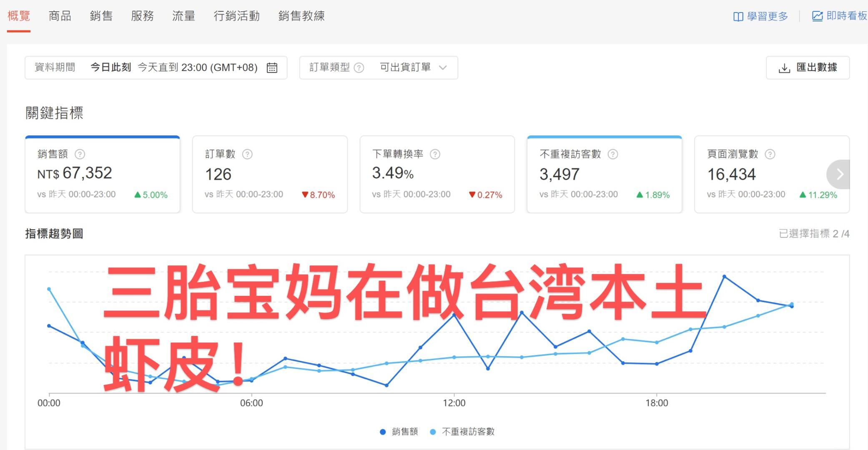Open the 資料期間 date range picker

click(x=156, y=67)
